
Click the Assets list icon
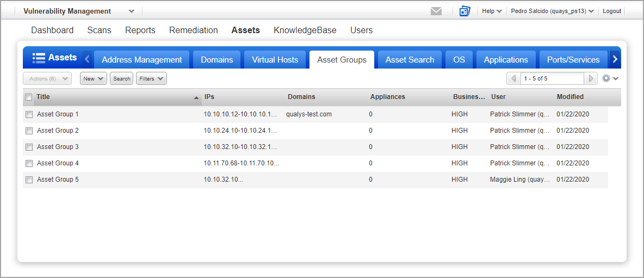39,58
